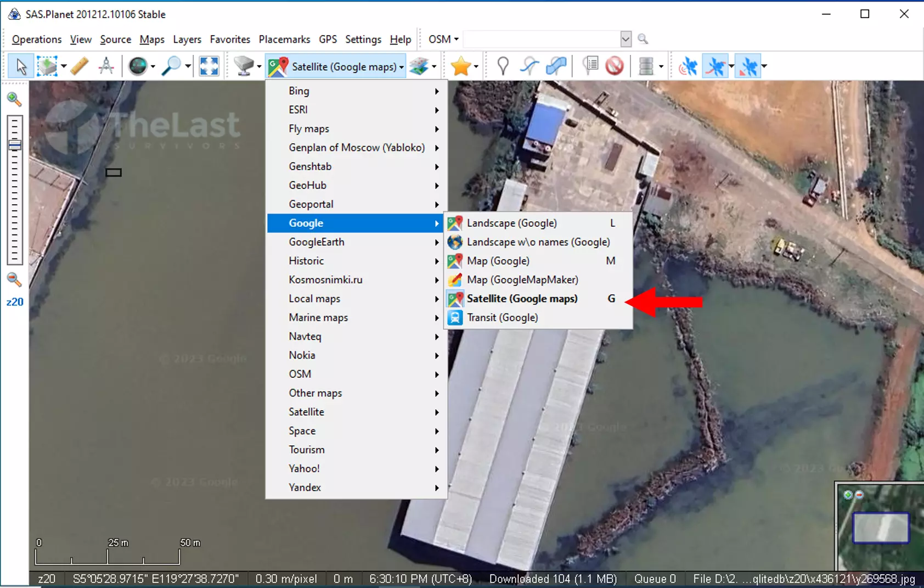Image resolution: width=924 pixels, height=588 pixels.
Task: Open the gray stacked panels dropdown arrow
Action: [661, 67]
